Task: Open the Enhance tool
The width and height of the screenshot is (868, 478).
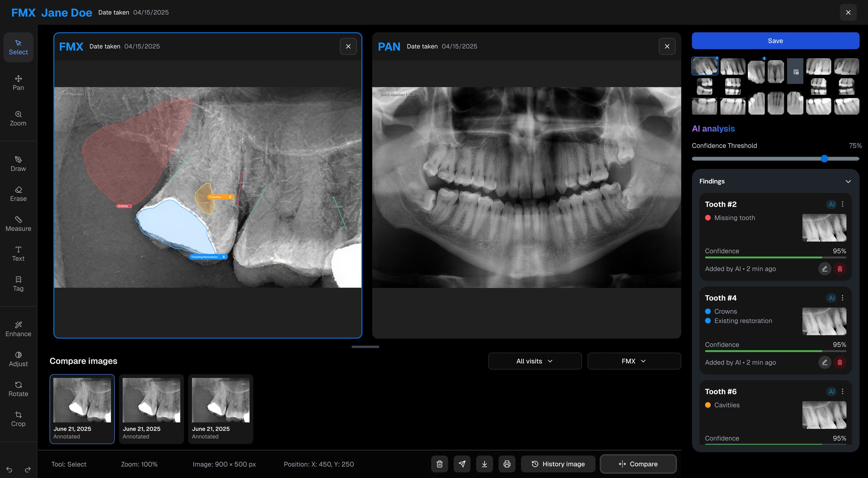Action: click(18, 329)
